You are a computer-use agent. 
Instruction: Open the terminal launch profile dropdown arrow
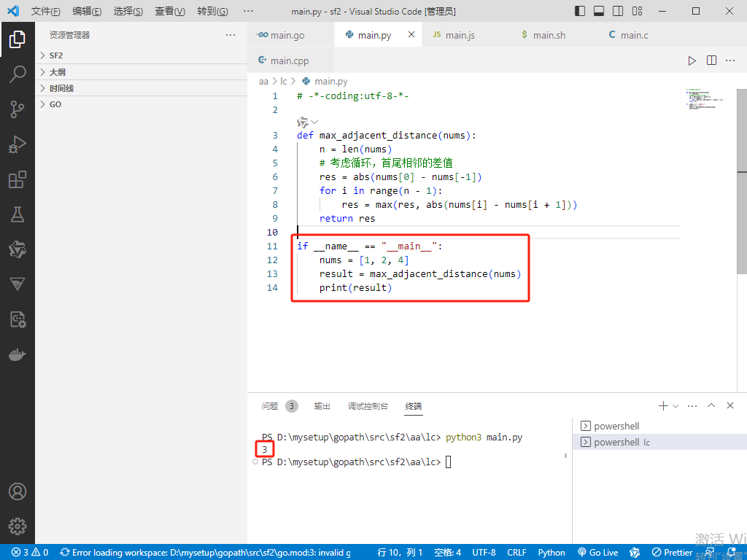point(675,406)
